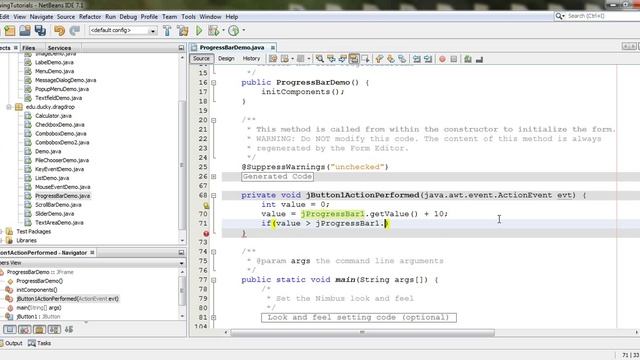Click the Previous Bookmark icon

[379, 59]
